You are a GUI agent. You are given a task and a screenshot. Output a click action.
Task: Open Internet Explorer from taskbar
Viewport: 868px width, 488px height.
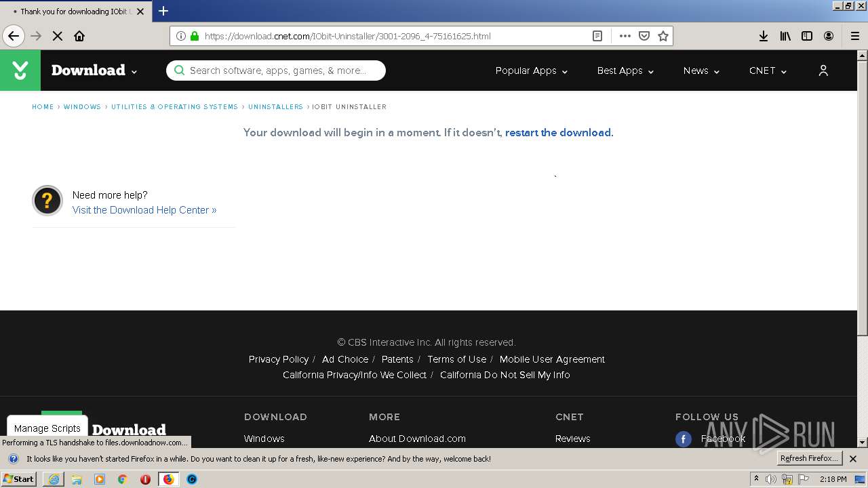(54, 479)
